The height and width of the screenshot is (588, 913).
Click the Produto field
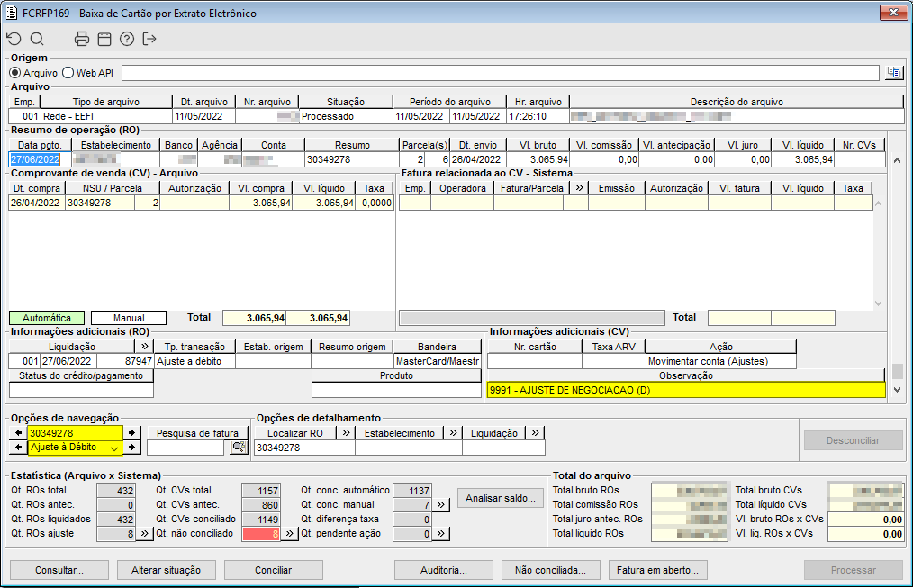point(396,390)
